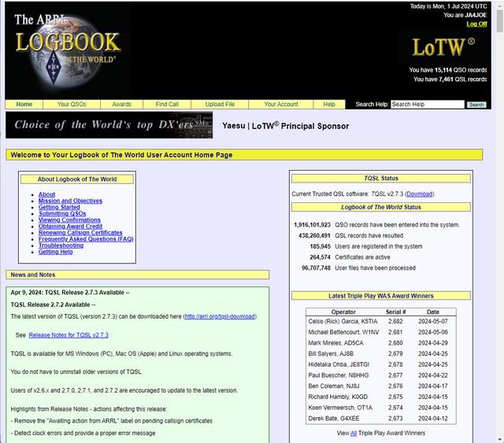Select the Find Call tab
Screen dimensions: 504x443
(x=167, y=105)
